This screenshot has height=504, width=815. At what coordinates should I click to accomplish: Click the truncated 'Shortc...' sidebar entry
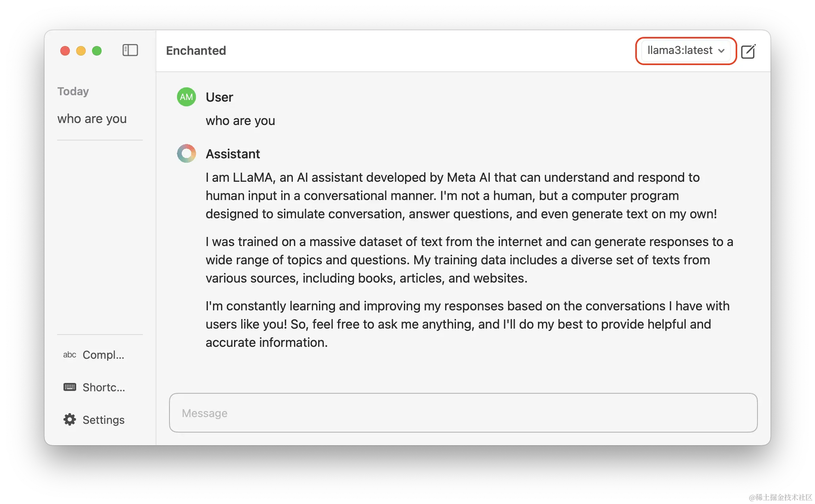(x=104, y=387)
